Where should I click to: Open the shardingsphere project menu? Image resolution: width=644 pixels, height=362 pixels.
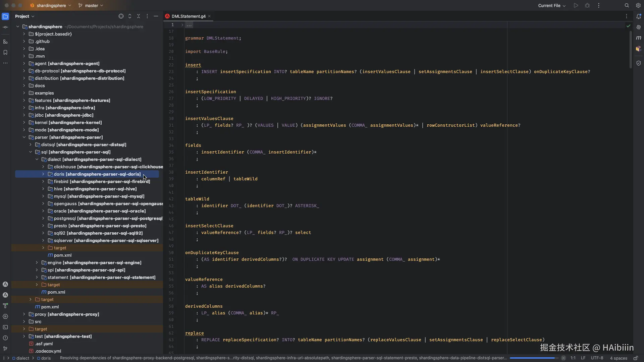tap(51, 5)
